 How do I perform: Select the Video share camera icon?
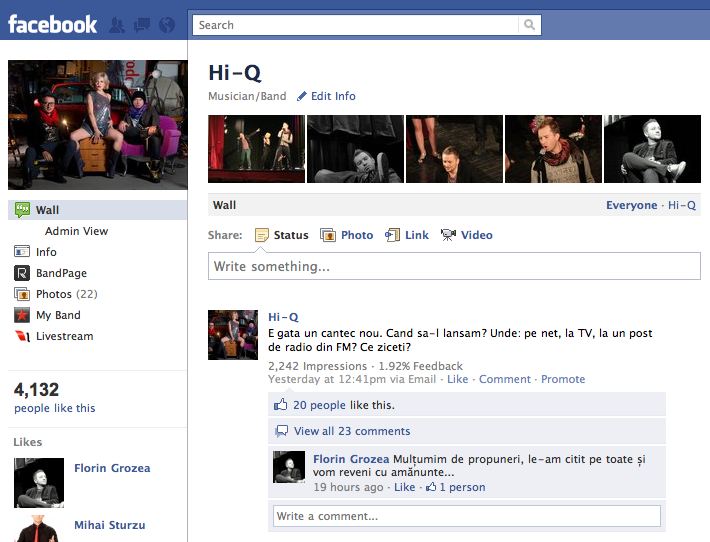tap(448, 236)
